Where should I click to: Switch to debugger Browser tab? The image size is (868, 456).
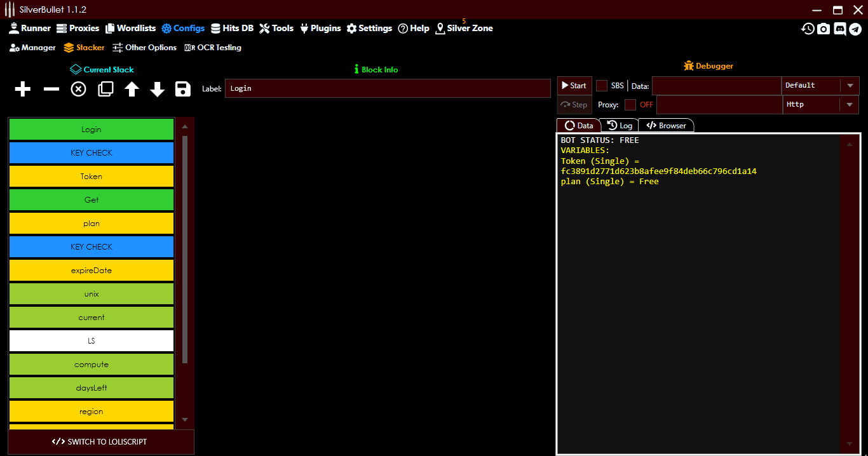(666, 126)
